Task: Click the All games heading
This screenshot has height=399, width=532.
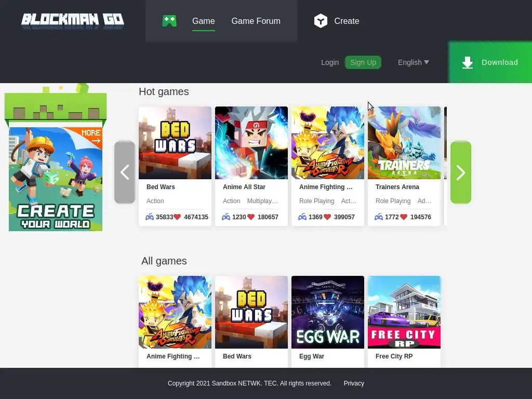Action: click(164, 261)
